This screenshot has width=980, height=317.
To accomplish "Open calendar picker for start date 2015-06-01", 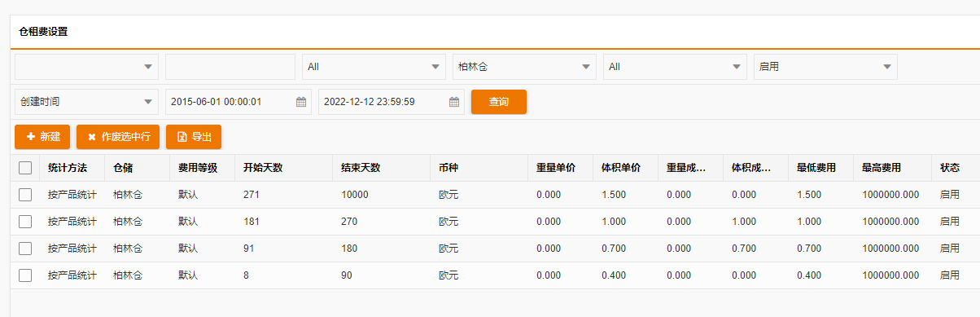I will point(301,102).
